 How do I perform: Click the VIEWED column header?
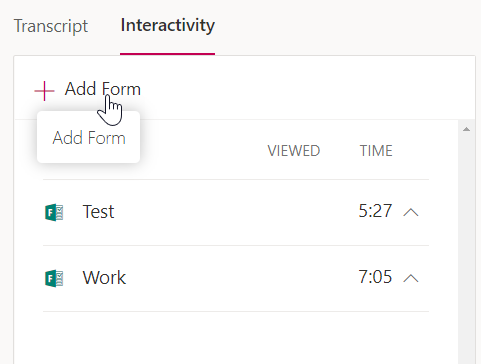tap(294, 151)
